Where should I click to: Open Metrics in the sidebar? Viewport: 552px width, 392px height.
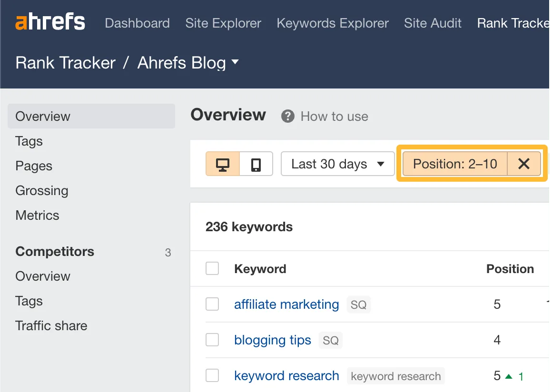(x=37, y=215)
